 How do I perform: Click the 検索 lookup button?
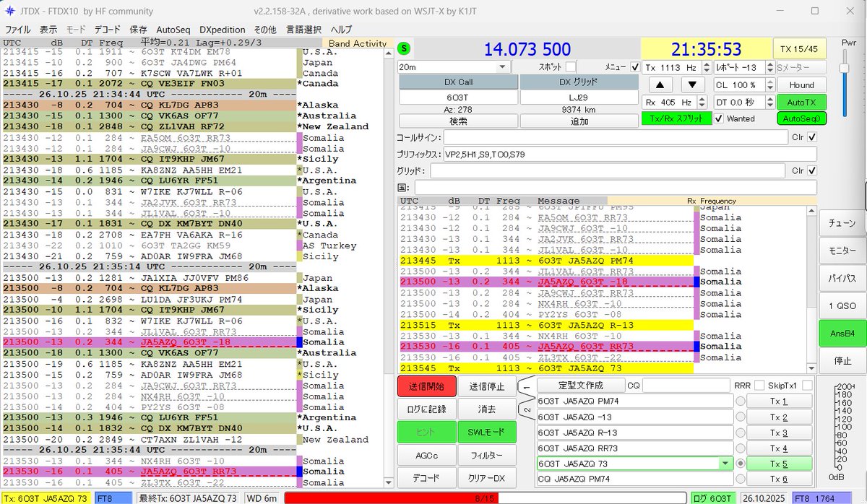458,121
